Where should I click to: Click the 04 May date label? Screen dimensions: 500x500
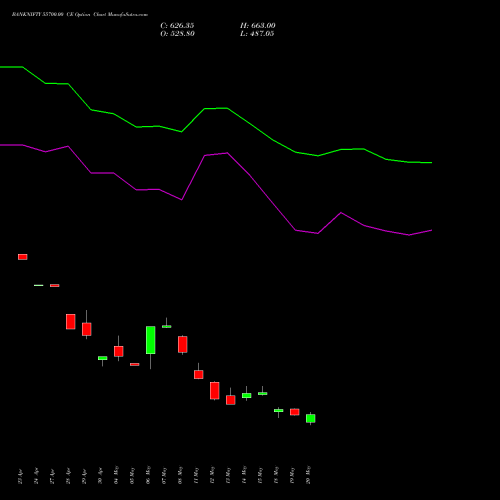(116, 475)
